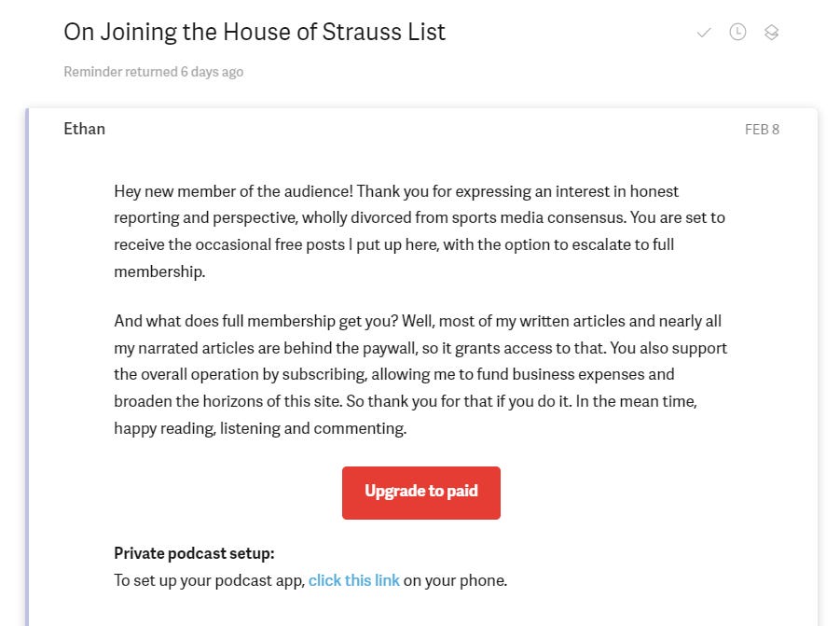Open the podcast setup link on click this link
The width and height of the screenshot is (840, 626).
[354, 579]
